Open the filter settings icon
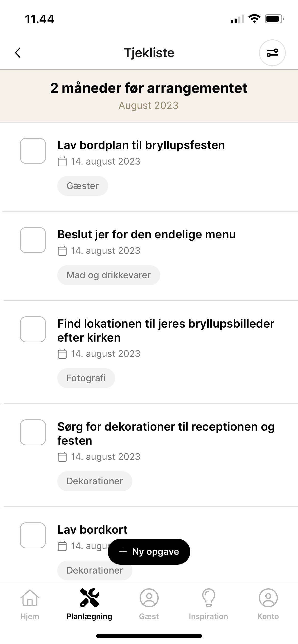Screen dimensions: 298x644 point(272,53)
